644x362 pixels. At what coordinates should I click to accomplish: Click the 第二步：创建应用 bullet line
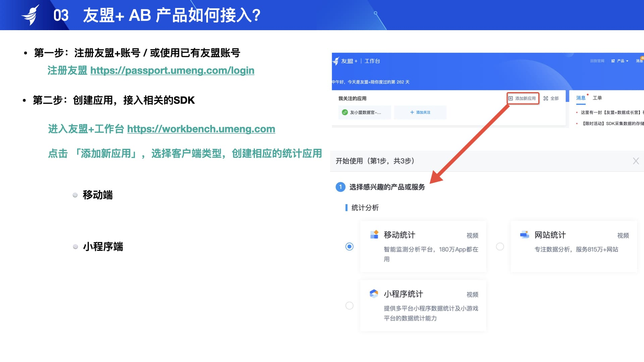pos(114,100)
